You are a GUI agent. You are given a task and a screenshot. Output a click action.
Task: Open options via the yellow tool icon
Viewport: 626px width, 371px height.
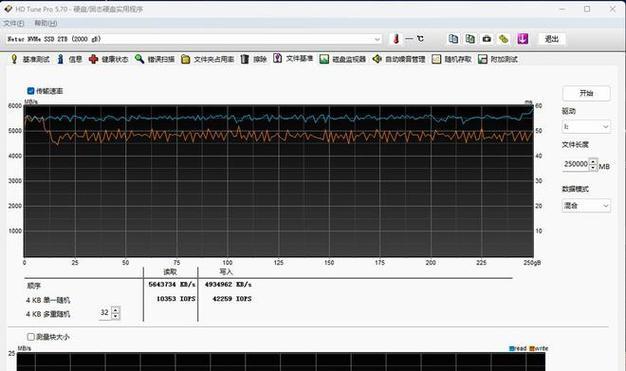(504, 39)
